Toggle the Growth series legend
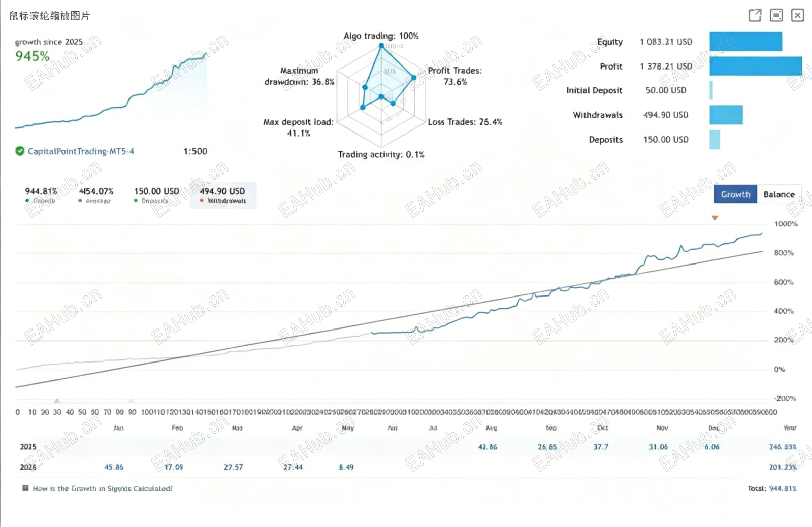The width and height of the screenshot is (812, 527). pyautogui.click(x=41, y=195)
